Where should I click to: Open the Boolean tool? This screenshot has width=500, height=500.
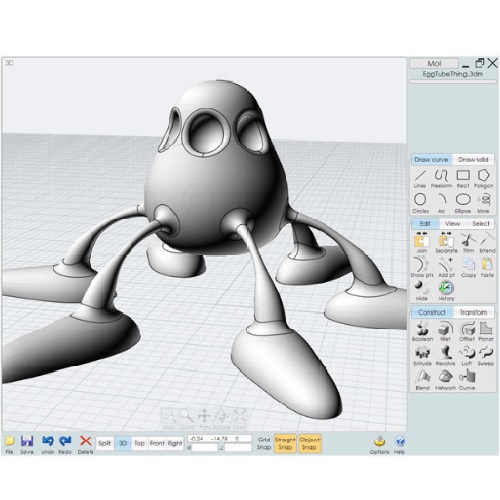[x=422, y=331]
